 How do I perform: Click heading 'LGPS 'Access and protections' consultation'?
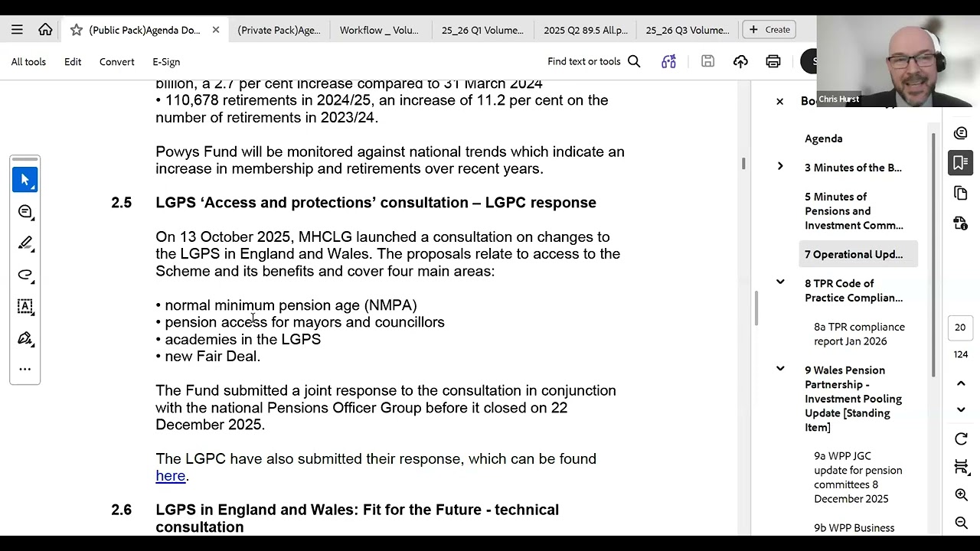[x=376, y=203]
